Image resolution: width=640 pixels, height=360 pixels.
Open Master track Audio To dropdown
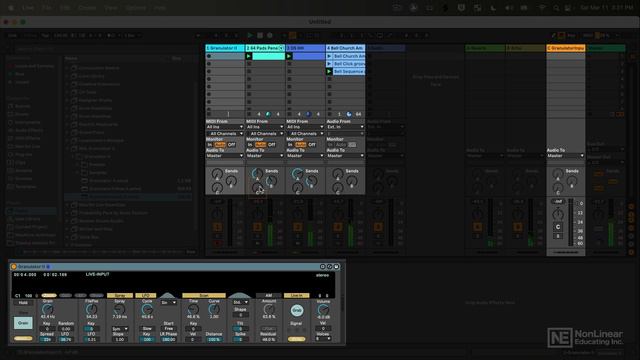565,156
